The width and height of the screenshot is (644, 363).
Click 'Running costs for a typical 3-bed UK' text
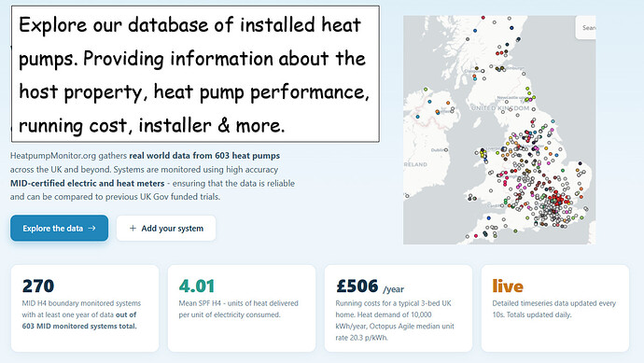pos(393,303)
